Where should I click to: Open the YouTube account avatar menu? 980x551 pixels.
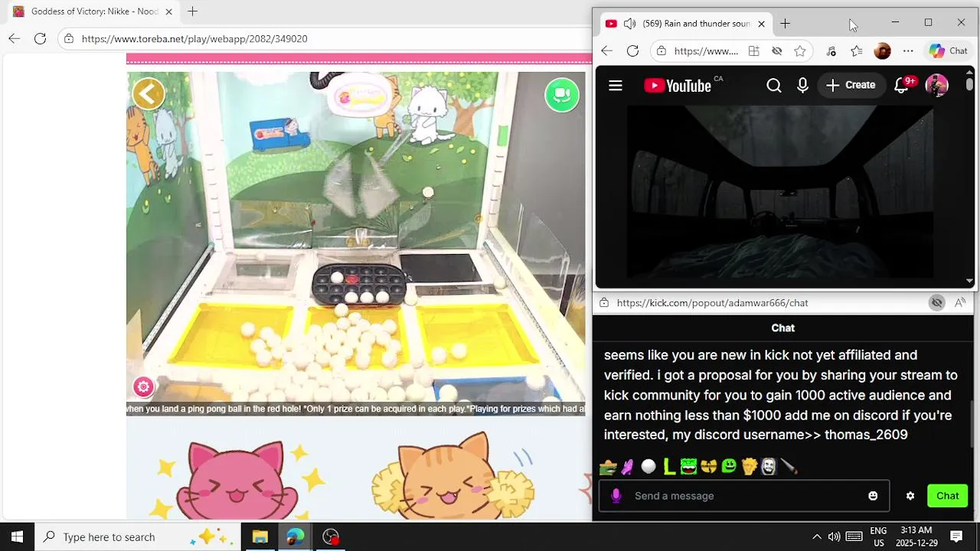(x=937, y=86)
